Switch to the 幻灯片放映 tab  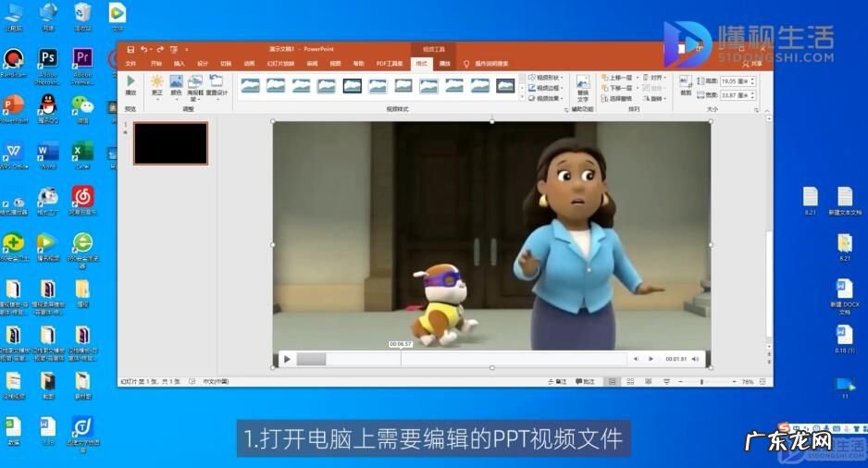[280, 64]
